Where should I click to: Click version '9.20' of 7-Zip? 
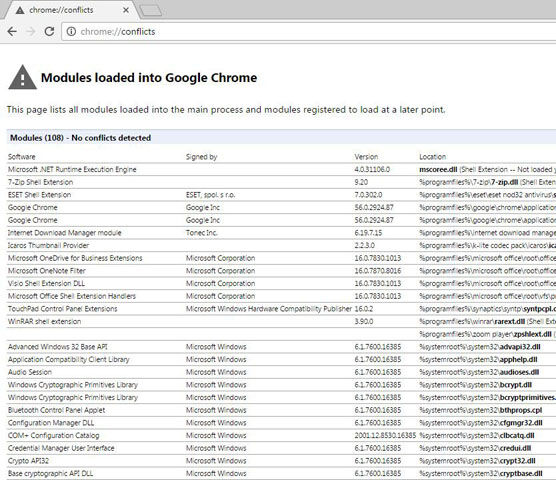point(361,182)
